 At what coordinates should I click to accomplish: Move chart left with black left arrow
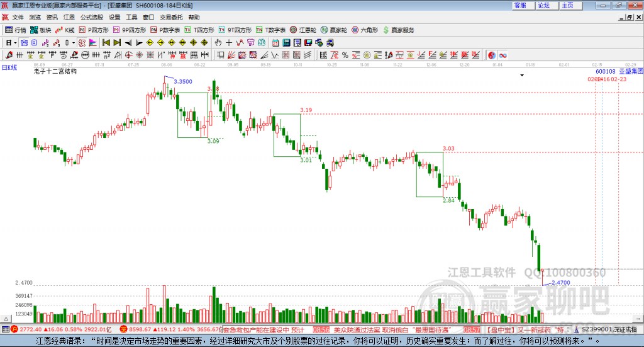point(128,43)
